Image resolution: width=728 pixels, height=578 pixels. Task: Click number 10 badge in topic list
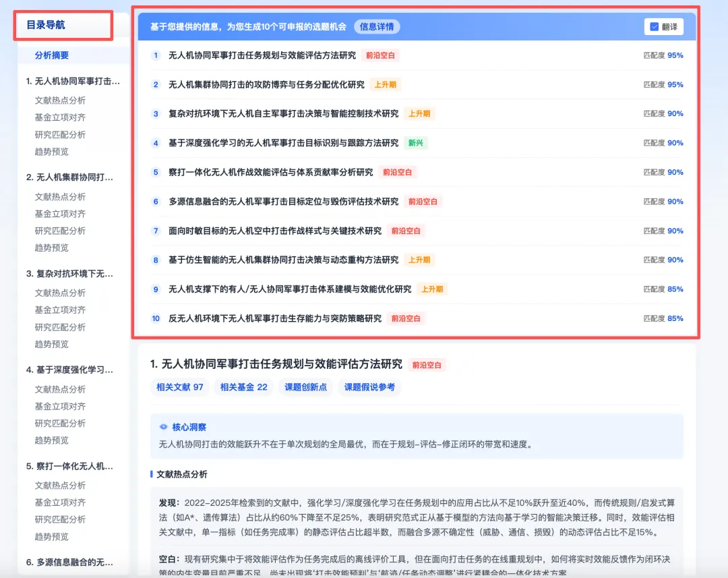pos(156,319)
